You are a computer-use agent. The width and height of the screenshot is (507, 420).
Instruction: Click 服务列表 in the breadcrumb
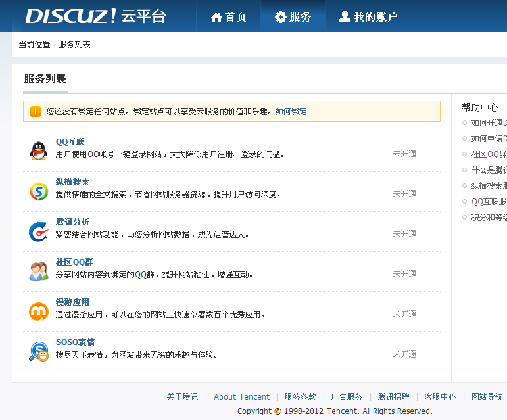click(74, 45)
